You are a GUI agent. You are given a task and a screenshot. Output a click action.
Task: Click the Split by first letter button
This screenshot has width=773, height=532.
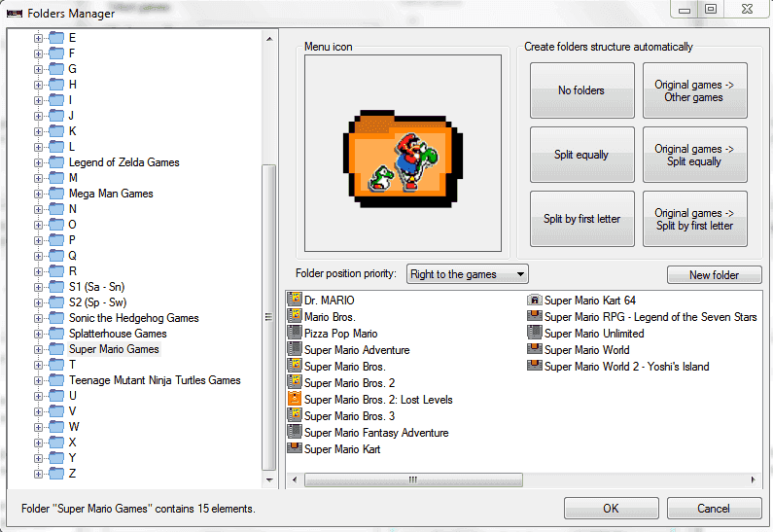coord(581,219)
